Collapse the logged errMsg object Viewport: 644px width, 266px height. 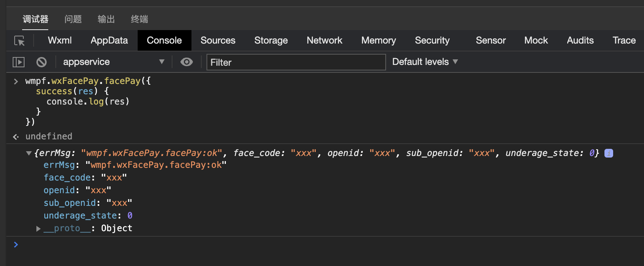click(x=28, y=153)
